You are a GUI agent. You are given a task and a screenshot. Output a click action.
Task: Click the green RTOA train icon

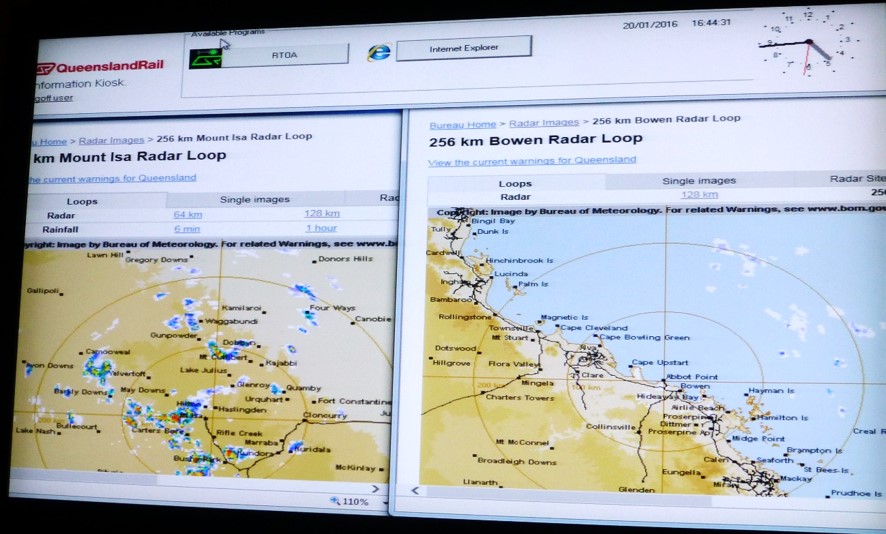pyautogui.click(x=205, y=58)
